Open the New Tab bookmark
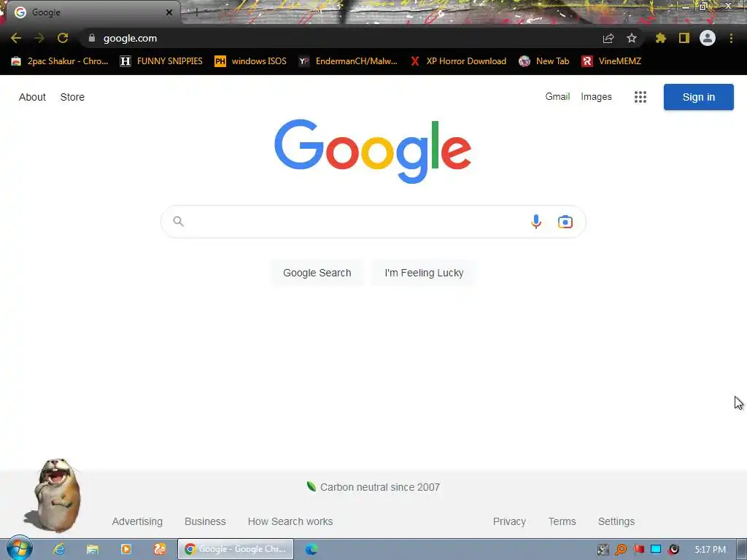This screenshot has height=560, width=747. (x=544, y=61)
